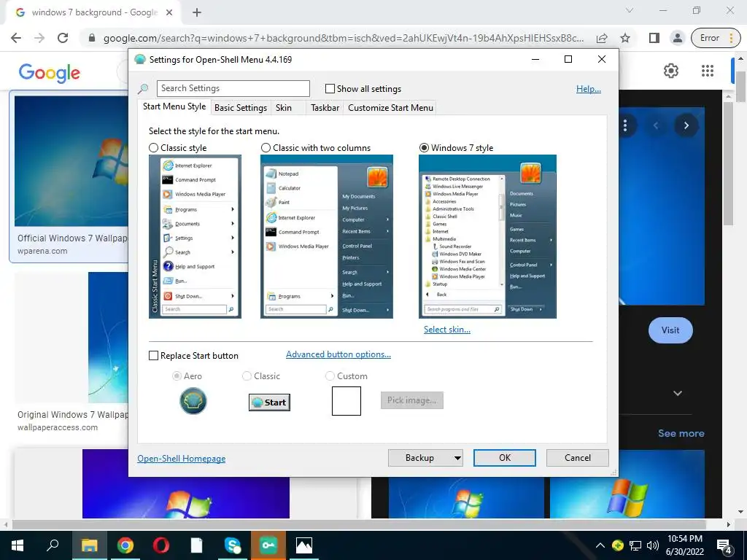Click the Chrome forward arrow
Viewport: 747px width, 560px height.
click(x=39, y=38)
